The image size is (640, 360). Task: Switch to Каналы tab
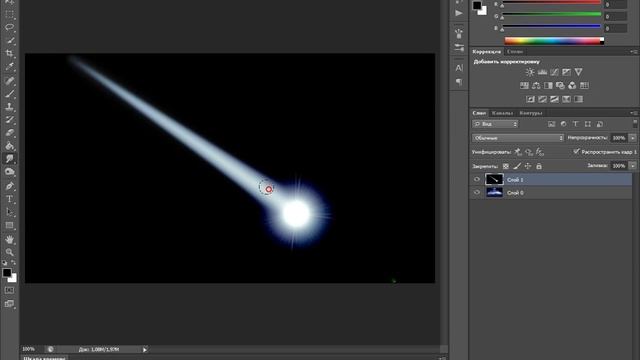click(x=502, y=113)
